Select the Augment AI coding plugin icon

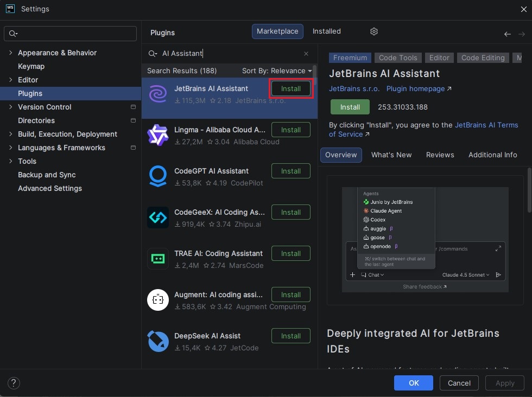pos(158,300)
